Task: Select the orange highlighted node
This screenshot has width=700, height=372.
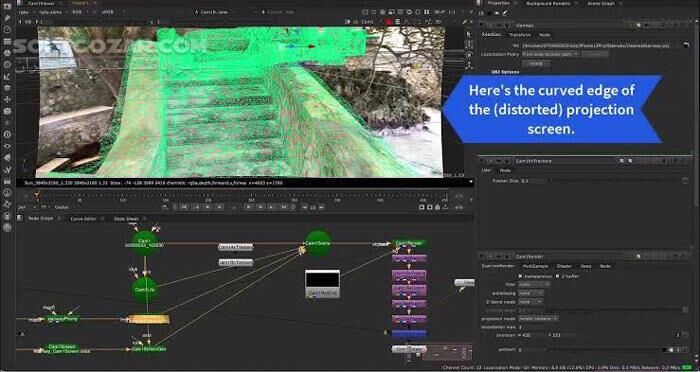Action: (x=149, y=319)
